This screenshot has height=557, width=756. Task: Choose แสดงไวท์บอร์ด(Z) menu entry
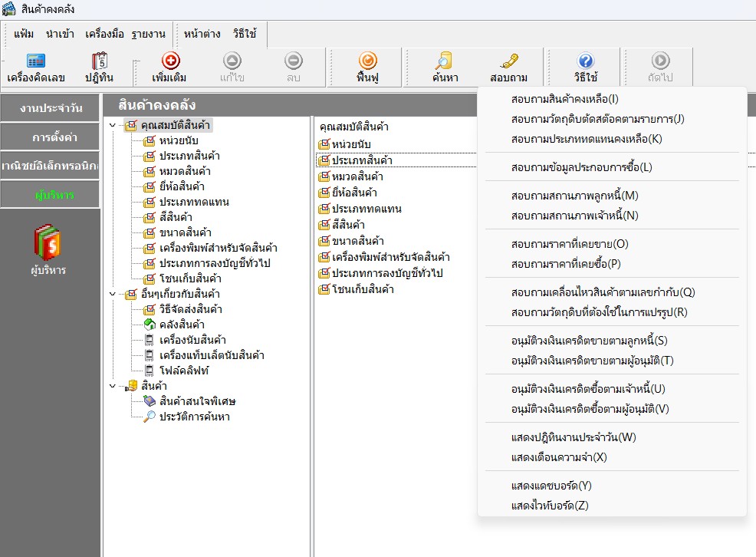612,506
